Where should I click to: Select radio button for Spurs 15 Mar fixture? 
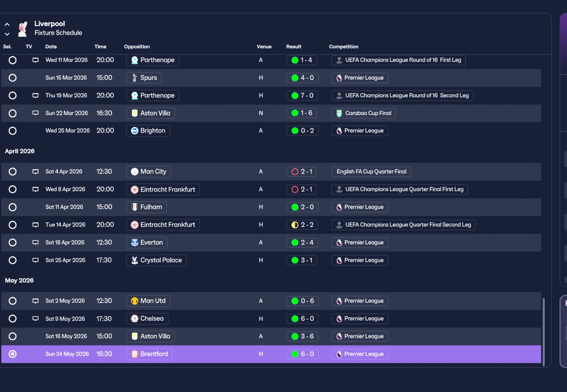[x=12, y=78]
